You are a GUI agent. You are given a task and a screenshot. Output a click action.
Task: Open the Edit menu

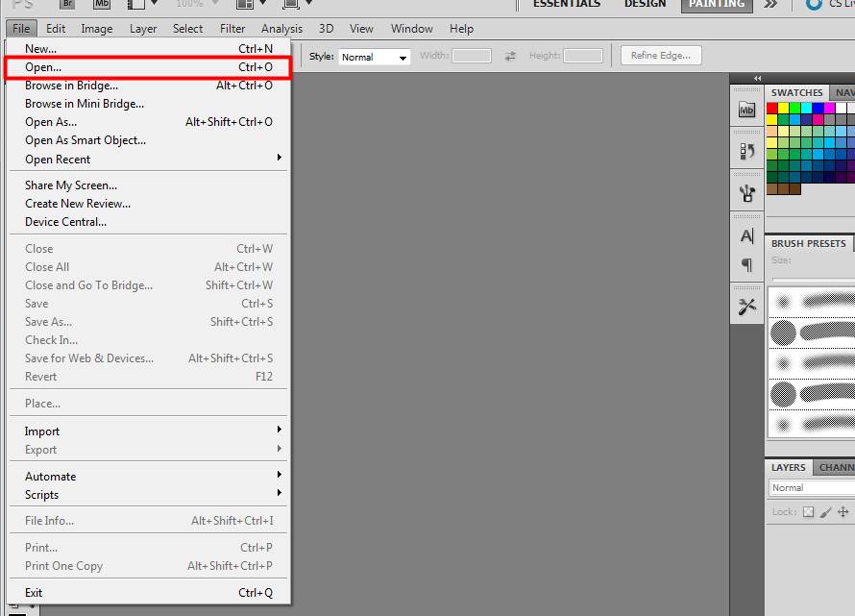pos(56,29)
